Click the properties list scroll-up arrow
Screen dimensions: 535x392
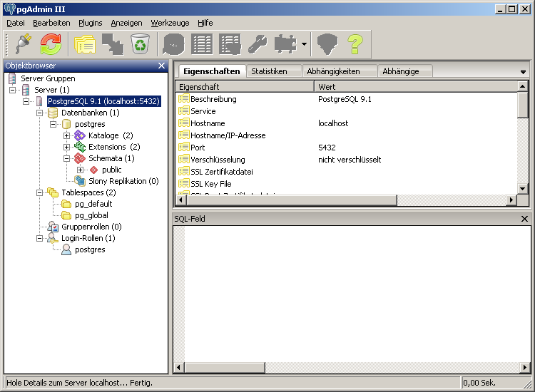[x=523, y=86]
